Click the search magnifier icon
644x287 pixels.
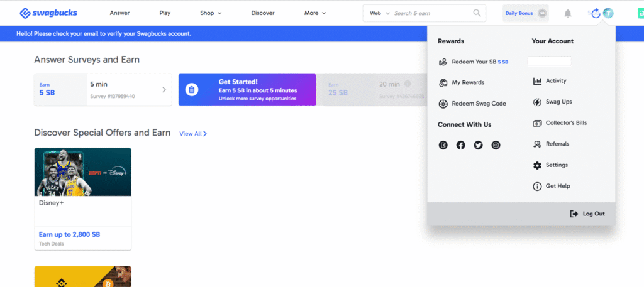click(477, 13)
